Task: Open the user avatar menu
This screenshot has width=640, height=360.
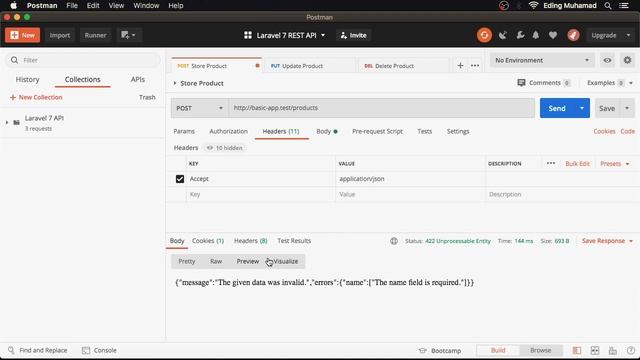Action: (x=573, y=35)
